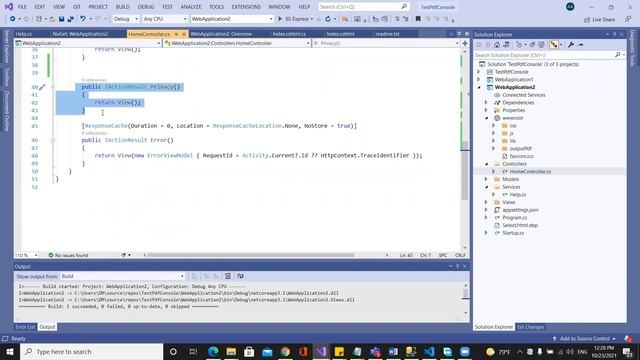Open the FILE menu

click(x=22, y=7)
